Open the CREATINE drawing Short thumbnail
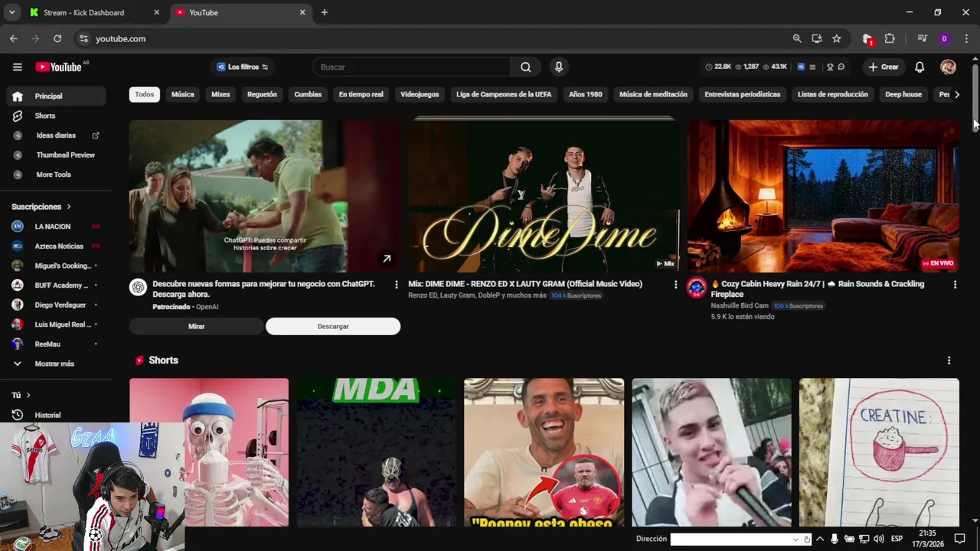 point(879,452)
